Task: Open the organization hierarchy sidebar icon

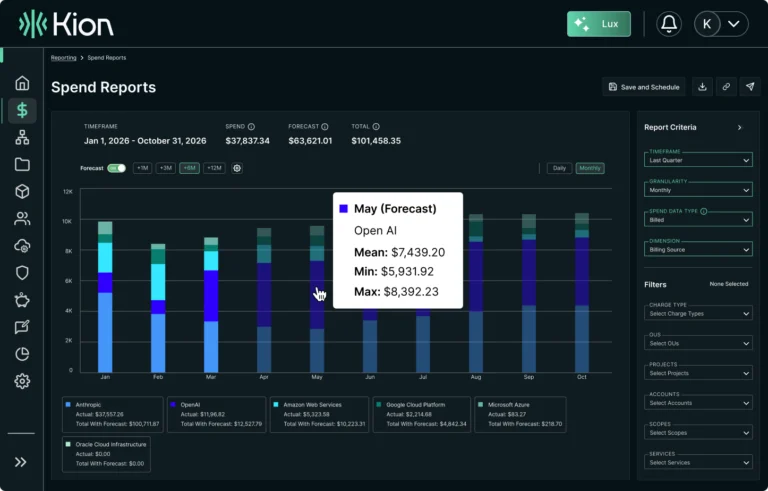Action: [x=22, y=137]
